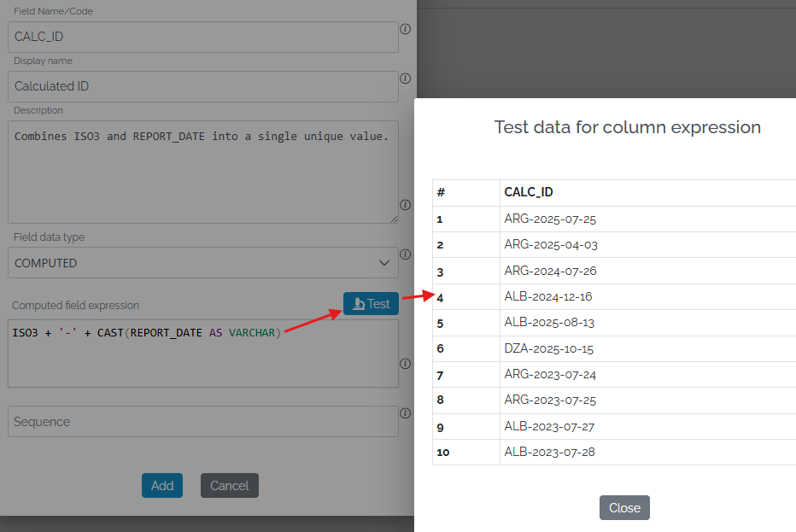Click info icon beside Sequence input
This screenshot has width=796, height=532.
pyautogui.click(x=406, y=412)
